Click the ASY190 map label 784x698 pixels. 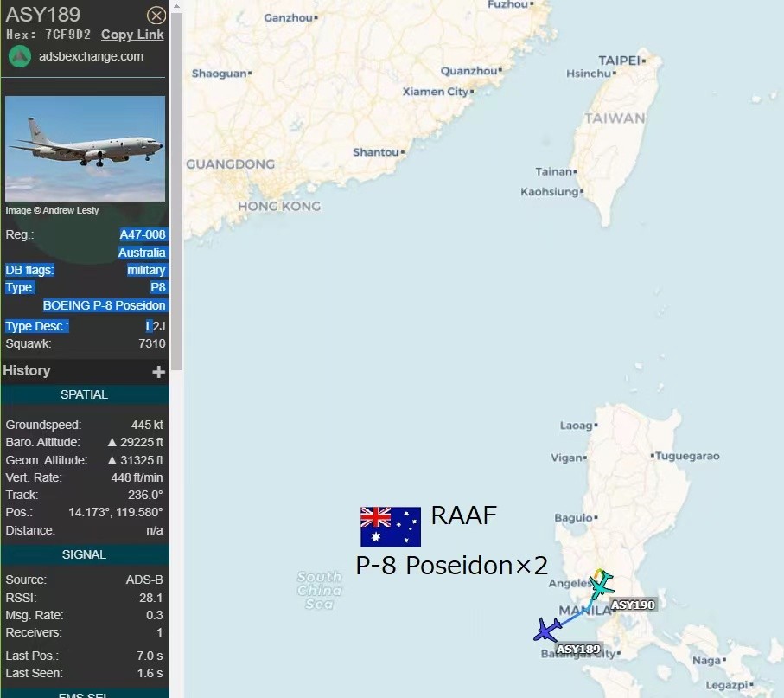click(633, 605)
